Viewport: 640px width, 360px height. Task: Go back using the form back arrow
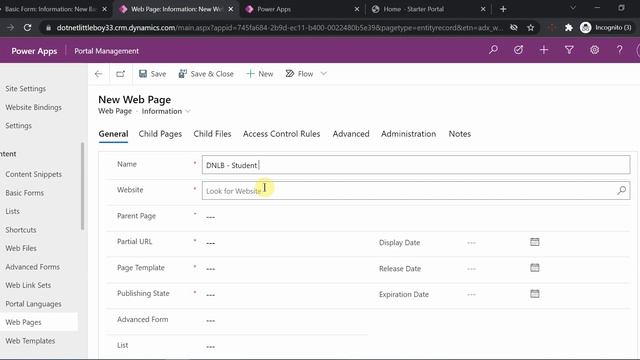[98, 74]
